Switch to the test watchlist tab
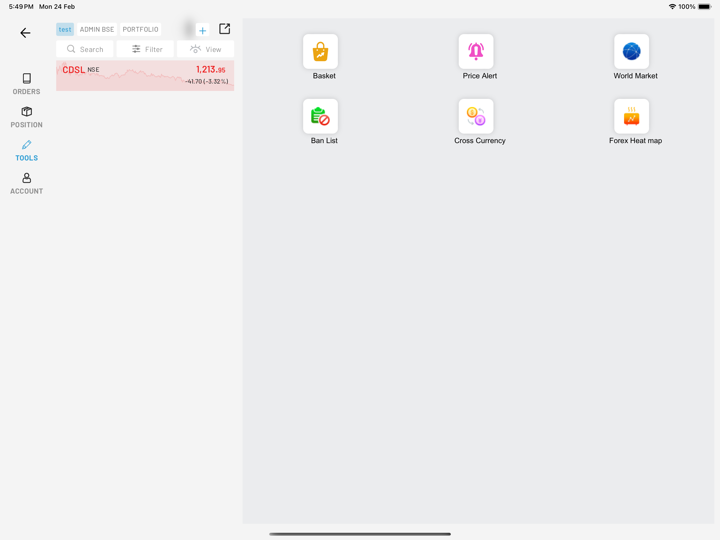 [x=65, y=29]
